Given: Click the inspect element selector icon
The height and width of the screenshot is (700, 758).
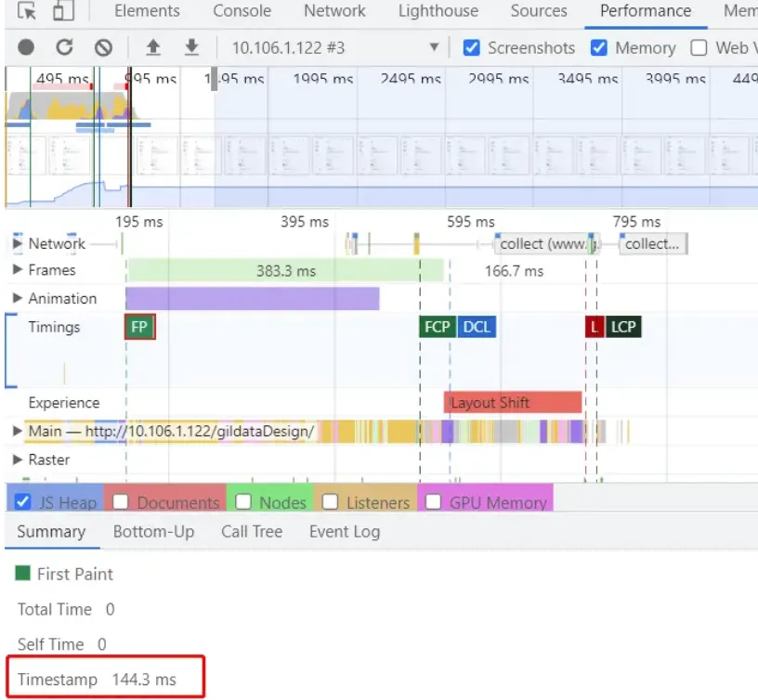Looking at the screenshot, I should 27,11.
